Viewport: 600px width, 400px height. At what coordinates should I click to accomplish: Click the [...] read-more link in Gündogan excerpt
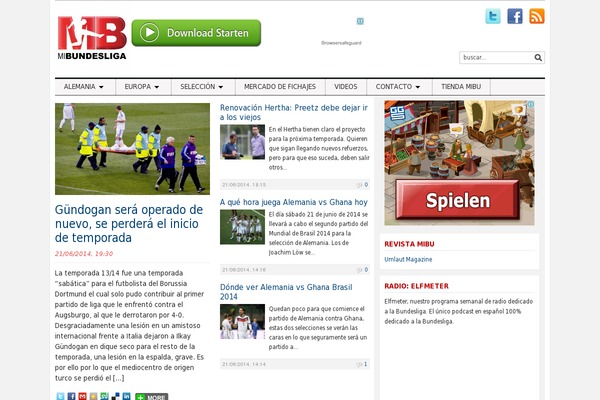click(118, 378)
